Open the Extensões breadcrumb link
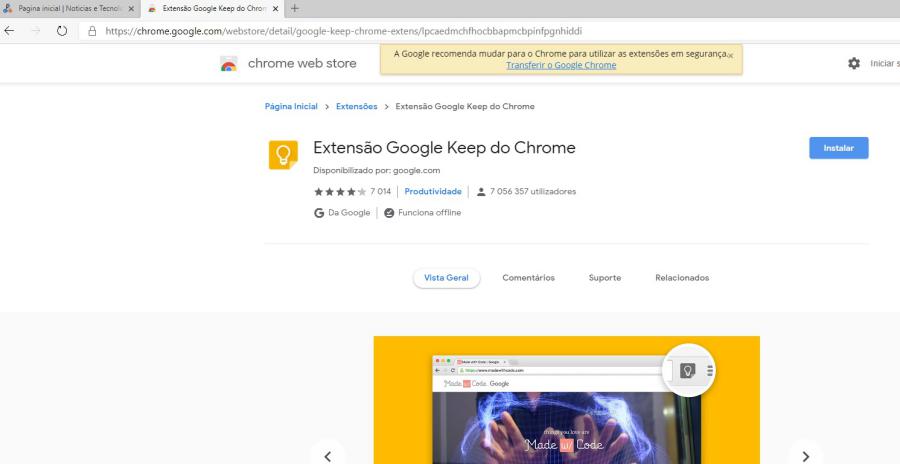Viewport: 900px width, 464px height. pyautogui.click(x=356, y=106)
